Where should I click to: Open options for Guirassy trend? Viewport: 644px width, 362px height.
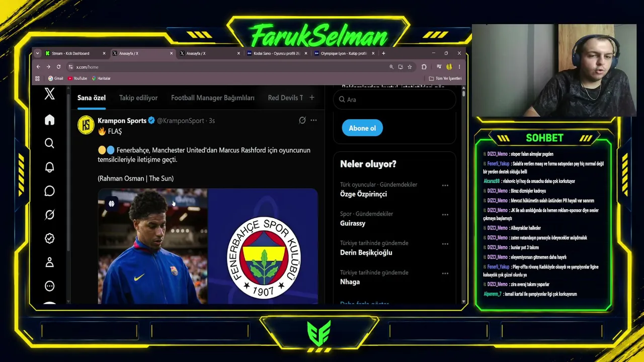(x=445, y=215)
